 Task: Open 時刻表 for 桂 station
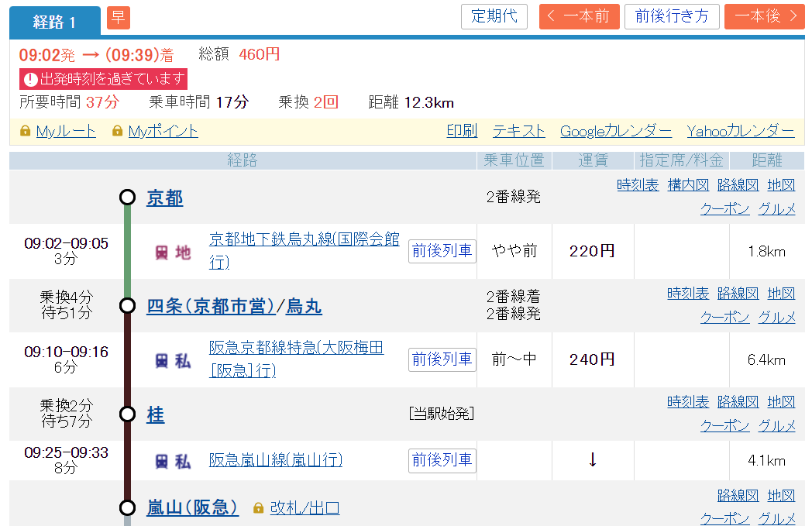pos(687,402)
